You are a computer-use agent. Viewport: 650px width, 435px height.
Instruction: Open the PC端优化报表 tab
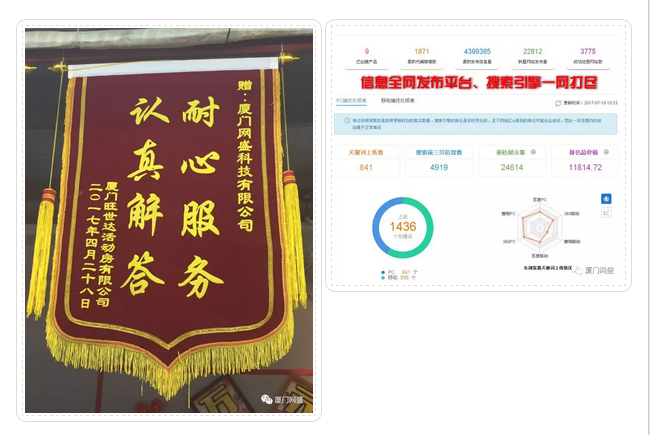[x=352, y=101]
